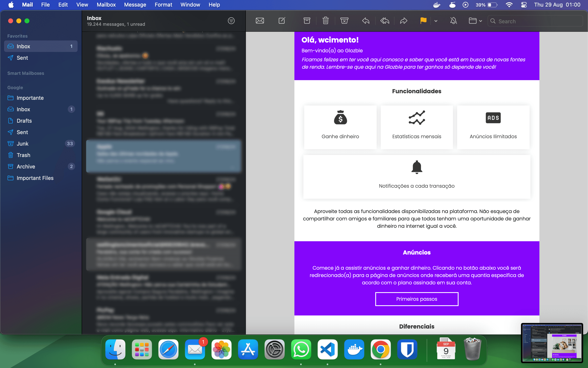Image resolution: width=588 pixels, height=368 pixels.
Task: Open Control Center in menu bar
Action: point(524,5)
